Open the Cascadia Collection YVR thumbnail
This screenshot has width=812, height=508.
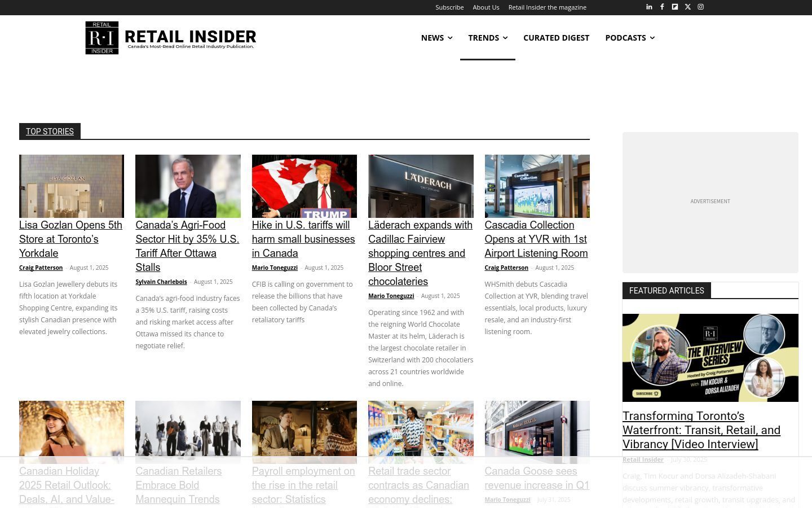point(537,186)
